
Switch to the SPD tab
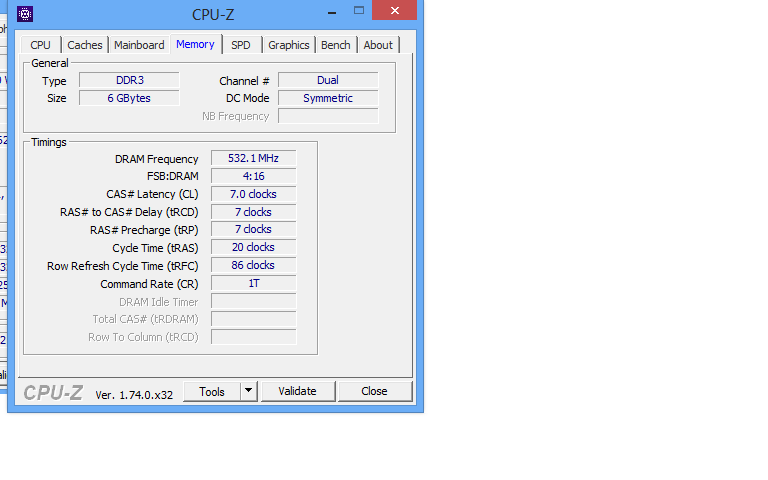pyautogui.click(x=240, y=45)
